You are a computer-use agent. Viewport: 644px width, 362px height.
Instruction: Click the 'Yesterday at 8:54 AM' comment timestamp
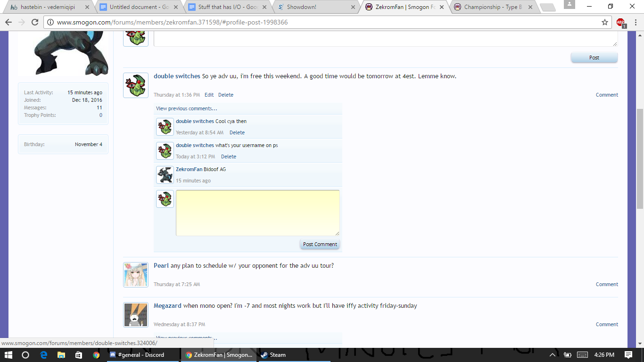tap(199, 132)
